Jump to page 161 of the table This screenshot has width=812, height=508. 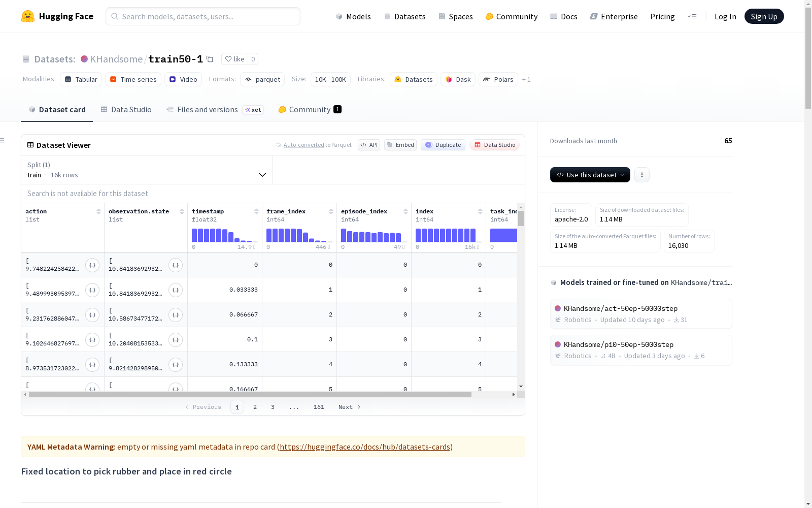319,407
